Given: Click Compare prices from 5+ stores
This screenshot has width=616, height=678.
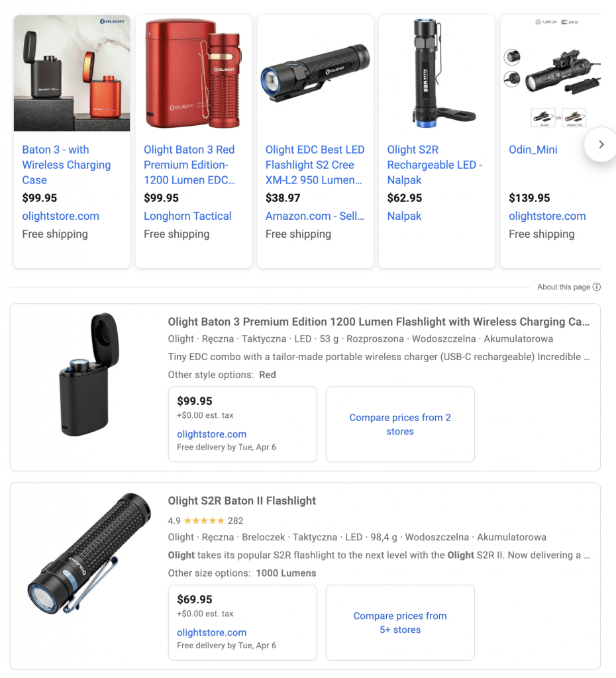Looking at the screenshot, I should (400, 622).
